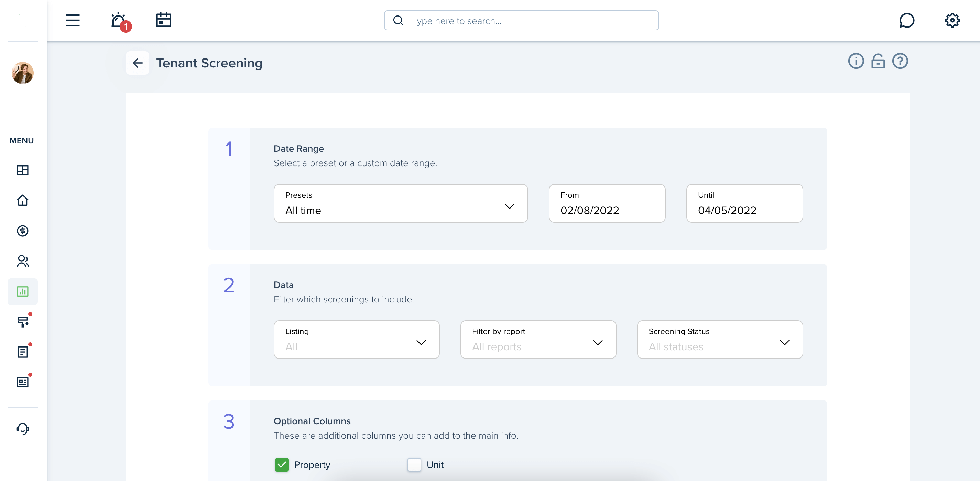Open settings gear icon
Image resolution: width=980 pixels, height=481 pixels.
(x=952, y=21)
